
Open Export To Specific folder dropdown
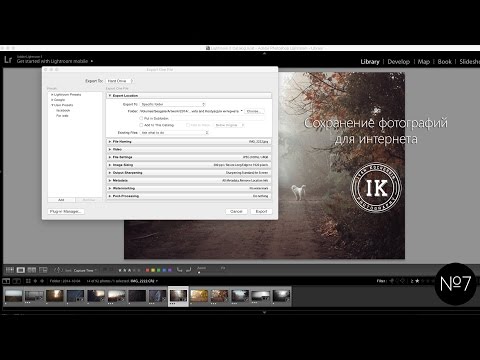[x=173, y=104]
